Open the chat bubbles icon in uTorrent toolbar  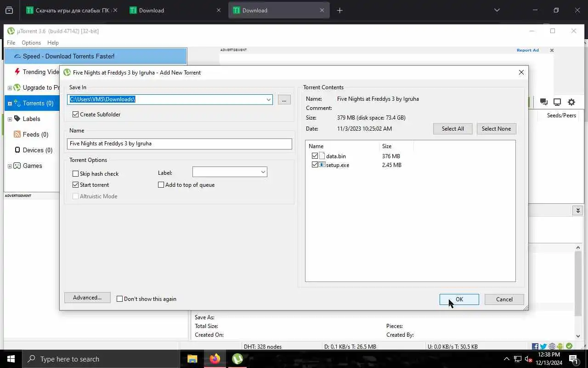click(543, 102)
